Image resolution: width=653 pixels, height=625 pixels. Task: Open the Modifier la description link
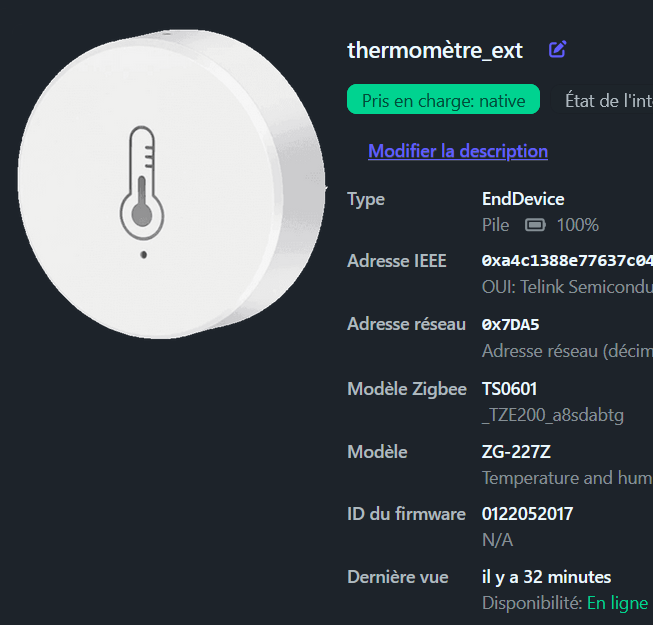(458, 151)
